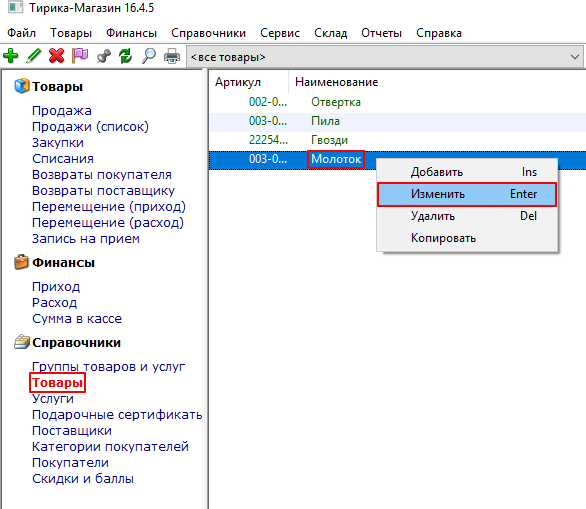Open the <все товары> filter dropdown
This screenshot has height=509, width=586.
385,57
